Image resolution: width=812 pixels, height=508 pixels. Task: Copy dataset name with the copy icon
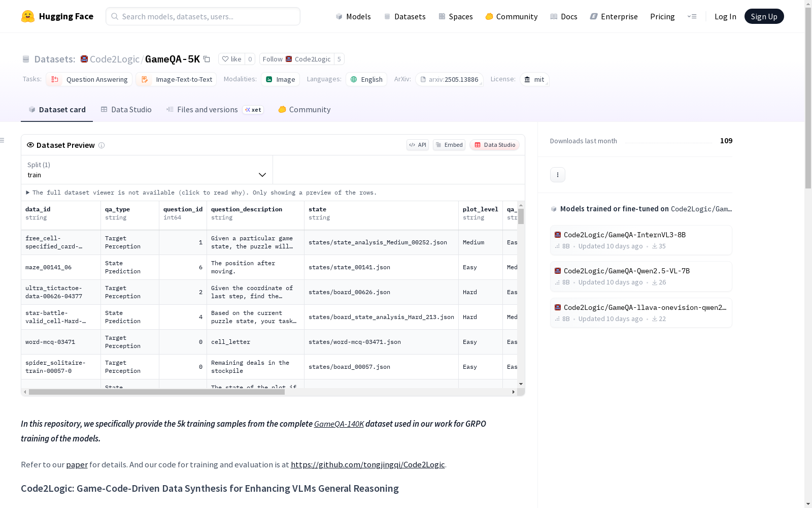coord(207,59)
